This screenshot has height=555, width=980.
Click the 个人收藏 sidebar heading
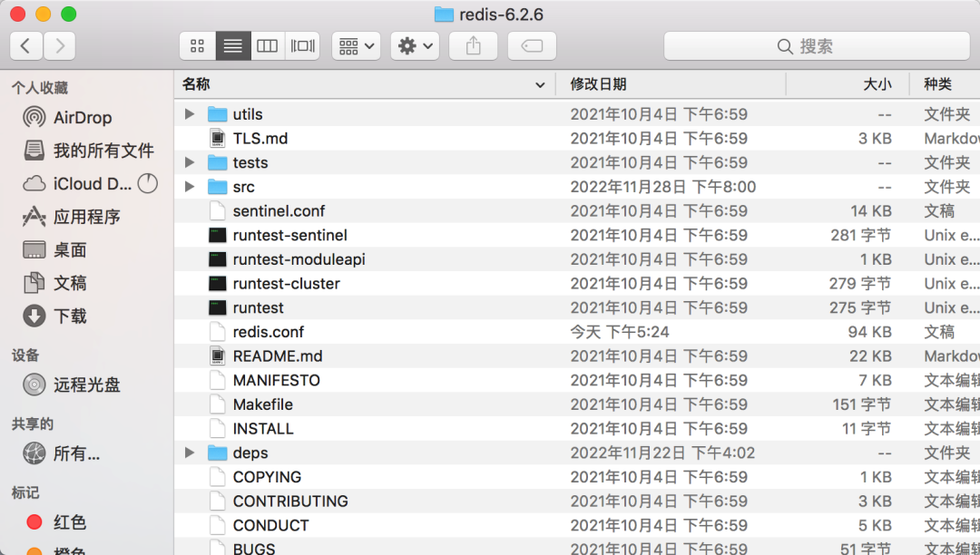click(x=39, y=88)
